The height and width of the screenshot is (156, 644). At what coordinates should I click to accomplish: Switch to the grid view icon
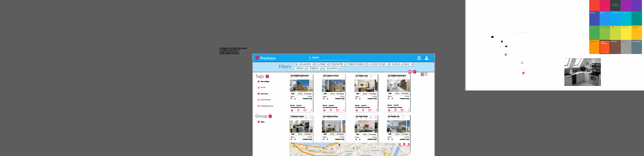coord(422,74)
